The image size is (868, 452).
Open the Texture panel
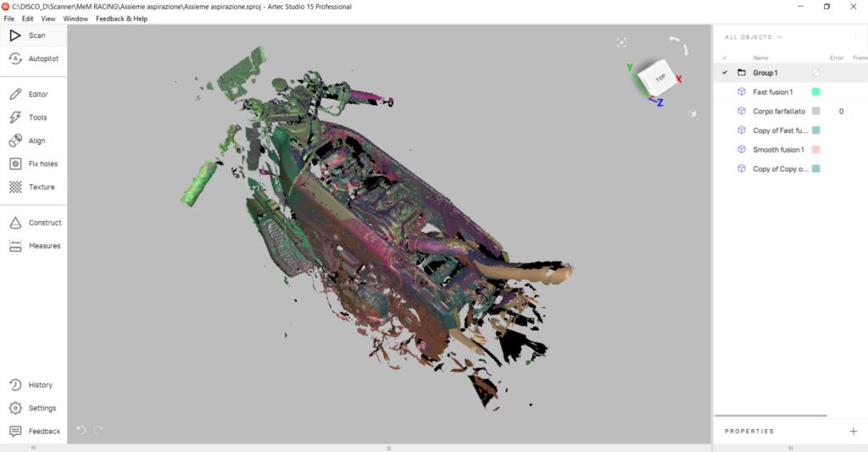tap(33, 187)
